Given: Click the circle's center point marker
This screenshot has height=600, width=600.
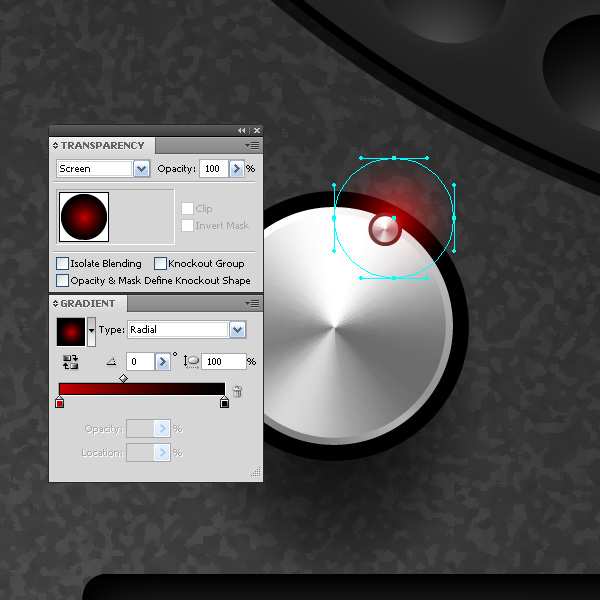Looking at the screenshot, I should point(394,218).
